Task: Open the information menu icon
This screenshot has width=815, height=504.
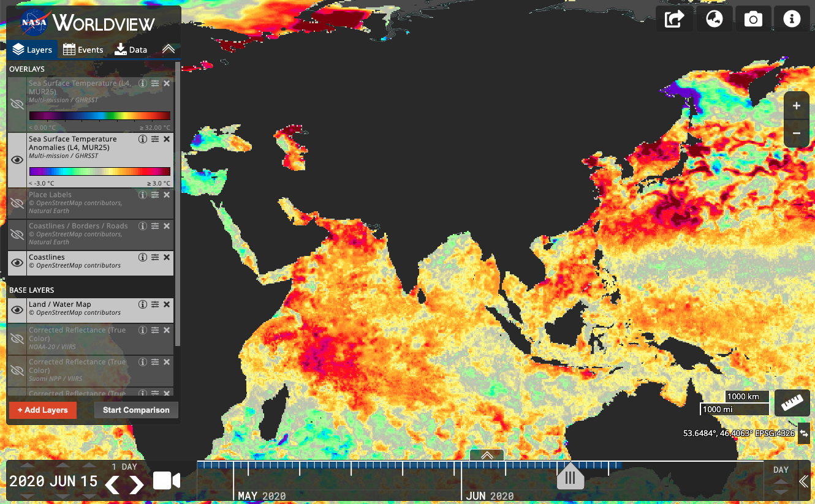Action: pyautogui.click(x=792, y=19)
